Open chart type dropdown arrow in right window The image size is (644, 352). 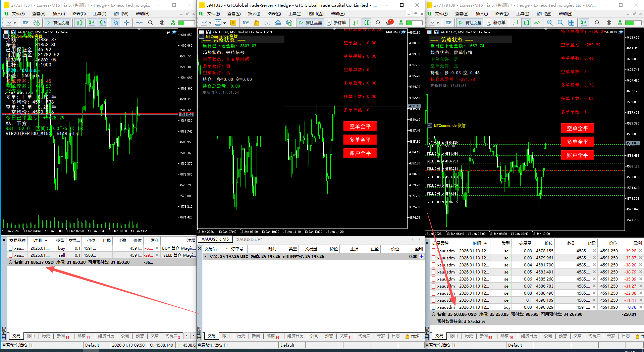438,23
